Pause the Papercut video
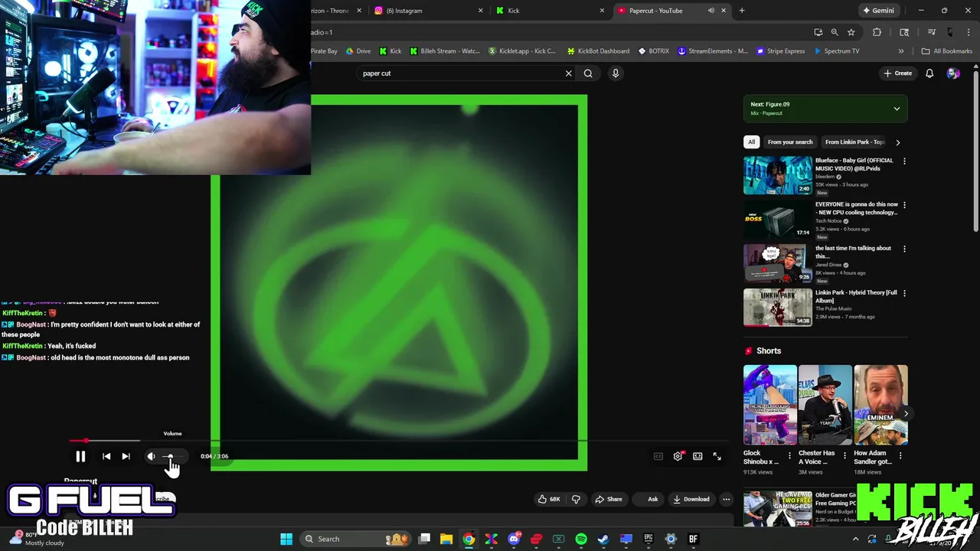 click(x=80, y=456)
